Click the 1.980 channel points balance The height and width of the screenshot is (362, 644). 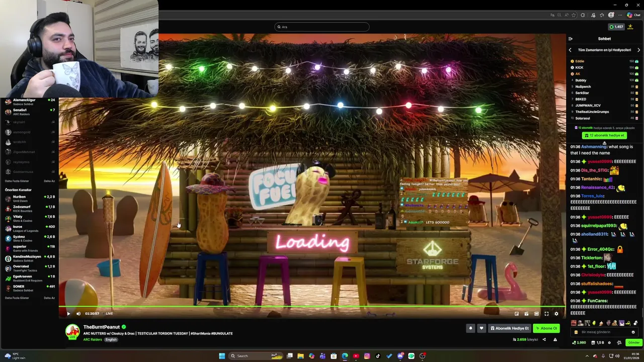pyautogui.click(x=579, y=342)
